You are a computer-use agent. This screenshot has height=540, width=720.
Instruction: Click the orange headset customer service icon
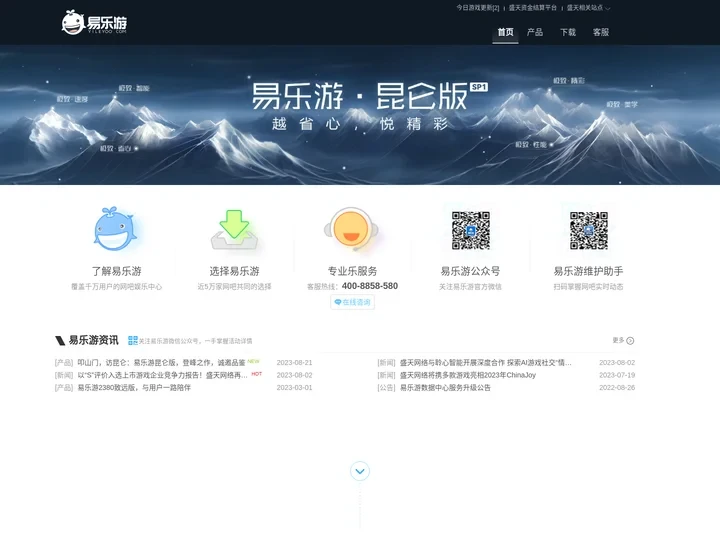pyautogui.click(x=351, y=229)
